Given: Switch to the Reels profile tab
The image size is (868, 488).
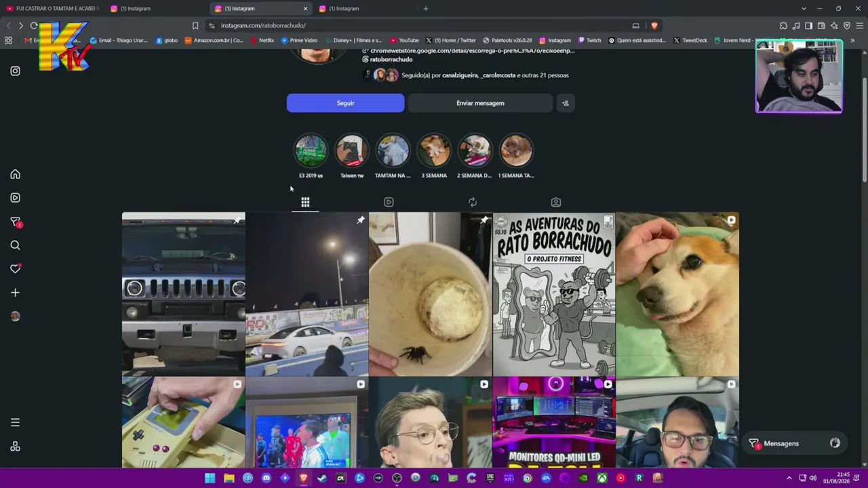Looking at the screenshot, I should coord(389,202).
